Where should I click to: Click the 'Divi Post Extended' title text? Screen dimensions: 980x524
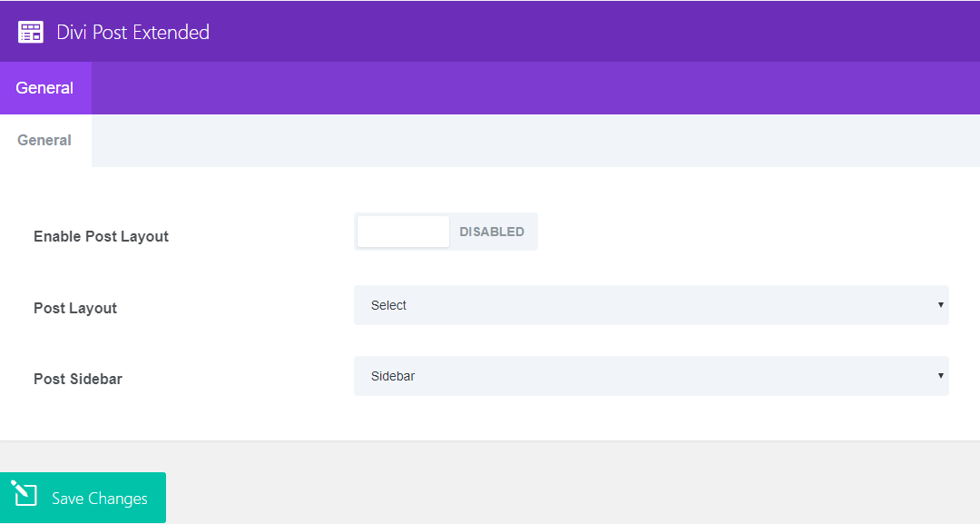click(133, 33)
